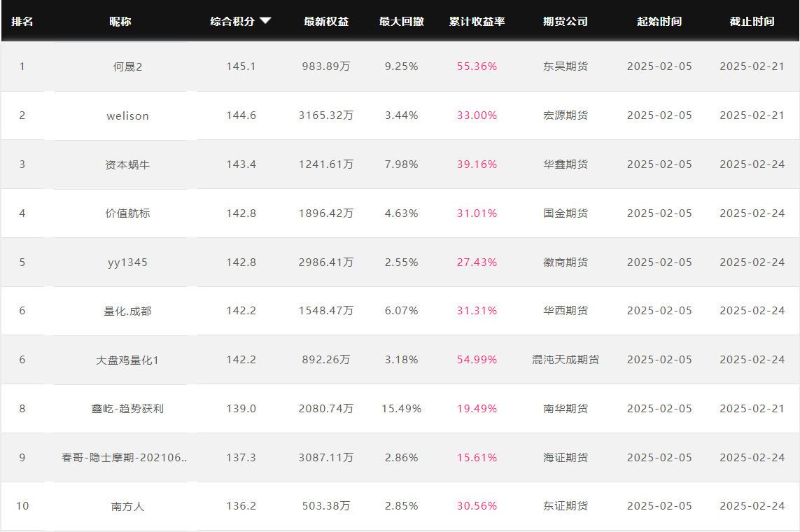
Task: Select the company 华西期货
Action: [566, 311]
